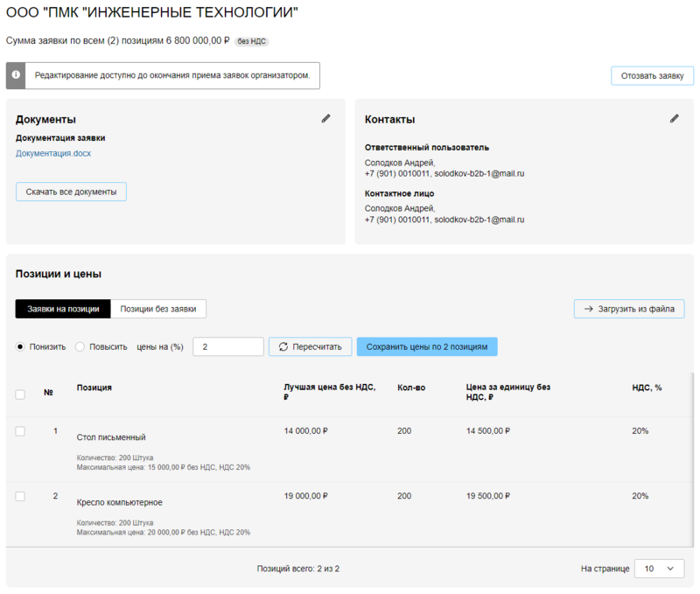Save prices with Сохранить цены по 2 позициям
This screenshot has height=594, width=700.
[x=427, y=346]
